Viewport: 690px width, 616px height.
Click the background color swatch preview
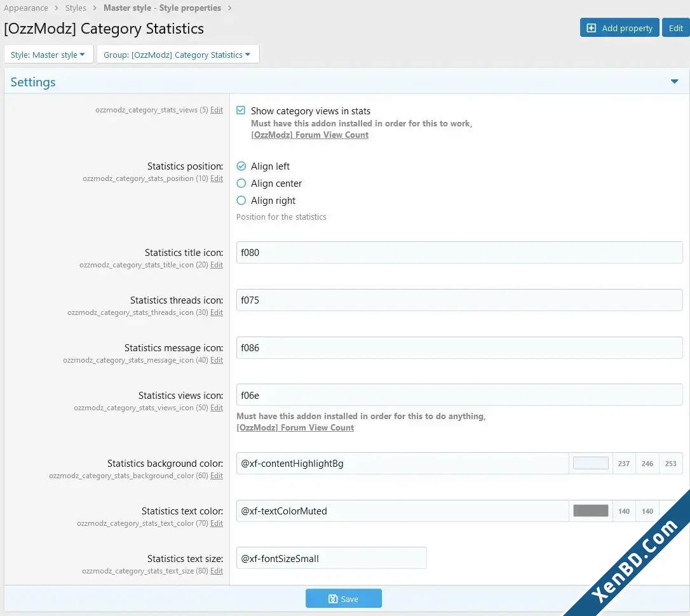[x=590, y=463]
